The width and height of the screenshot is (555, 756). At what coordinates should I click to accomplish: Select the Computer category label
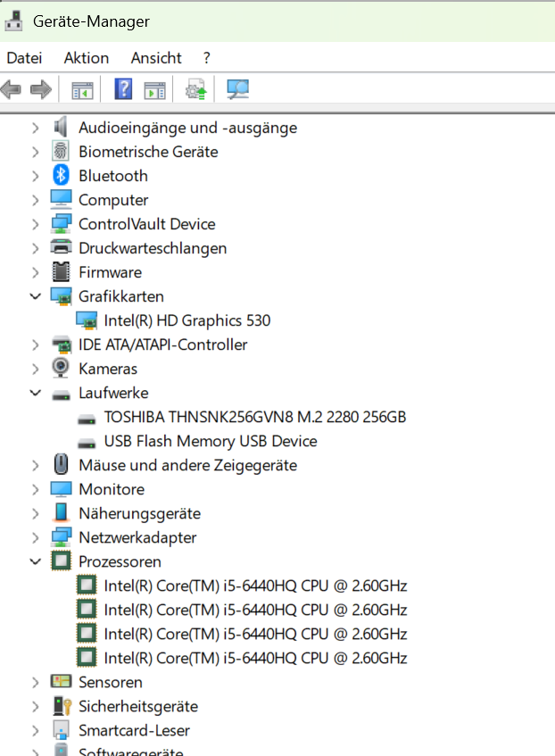[113, 200]
